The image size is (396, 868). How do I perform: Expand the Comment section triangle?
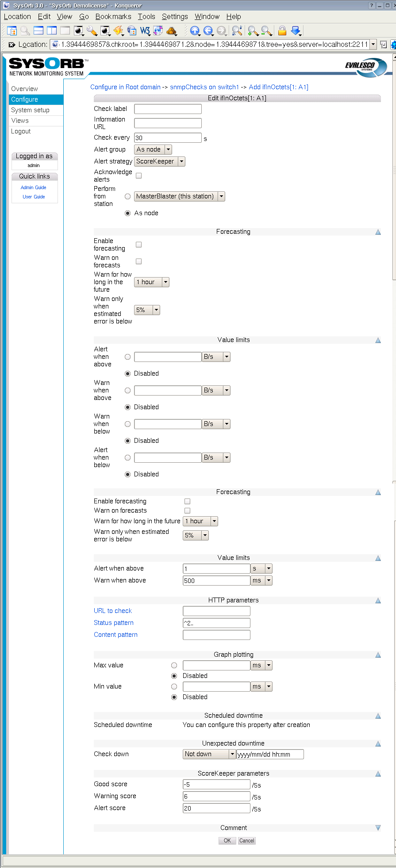coord(378,828)
